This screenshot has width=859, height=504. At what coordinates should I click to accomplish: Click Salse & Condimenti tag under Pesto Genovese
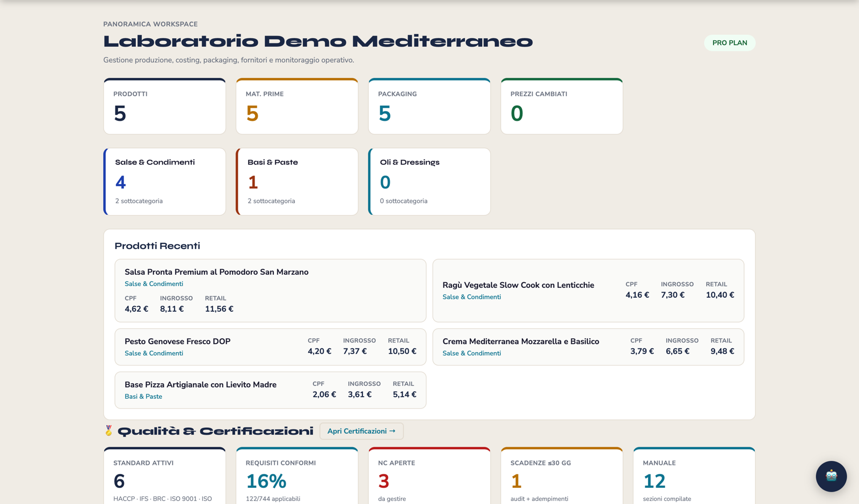coord(154,353)
